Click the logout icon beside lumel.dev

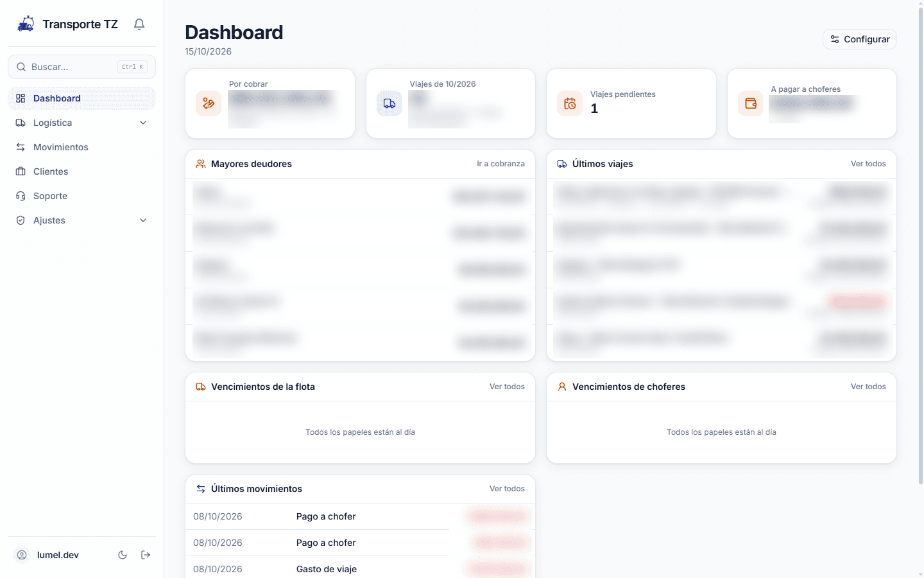point(146,555)
